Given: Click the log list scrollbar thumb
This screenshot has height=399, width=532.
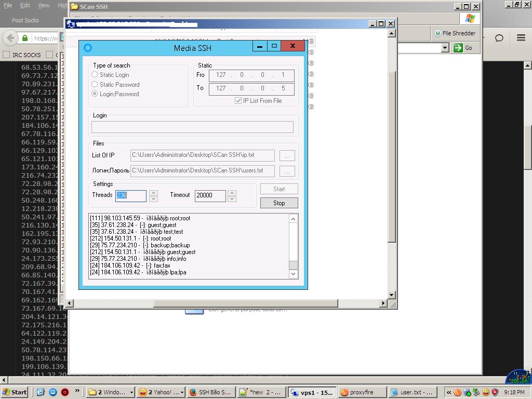Looking at the screenshot, I should pyautogui.click(x=294, y=265).
